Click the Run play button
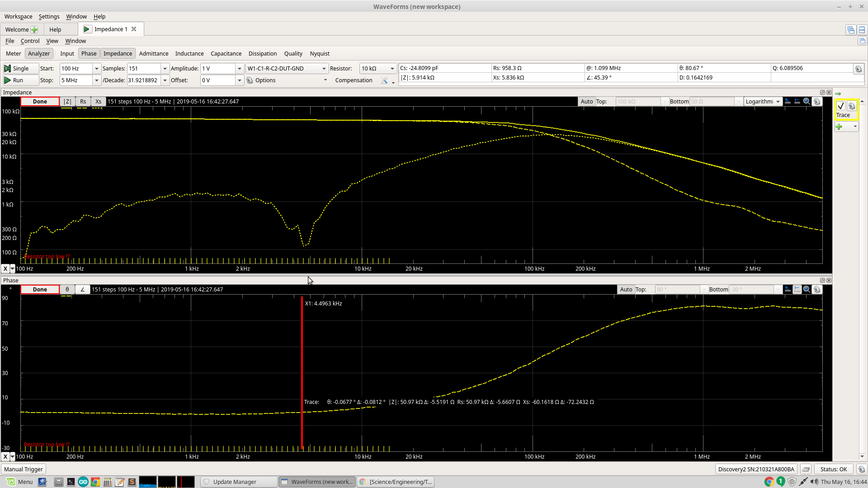The image size is (868, 488). tap(20, 80)
